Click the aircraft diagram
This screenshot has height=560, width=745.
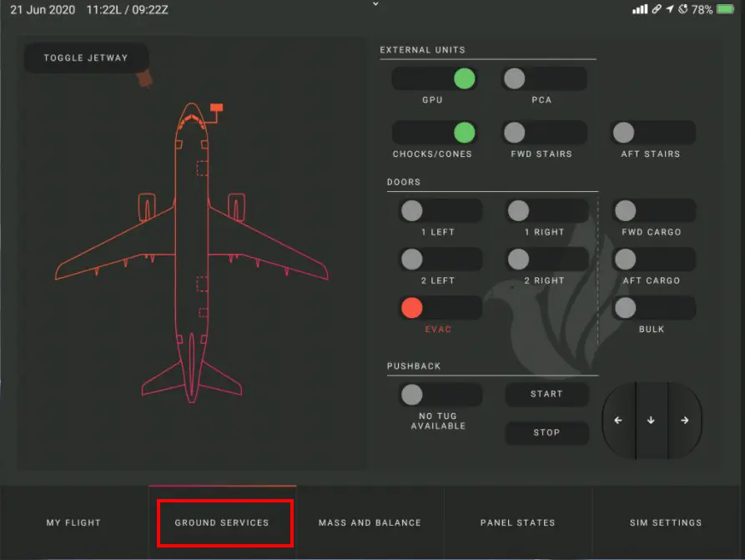click(192, 253)
